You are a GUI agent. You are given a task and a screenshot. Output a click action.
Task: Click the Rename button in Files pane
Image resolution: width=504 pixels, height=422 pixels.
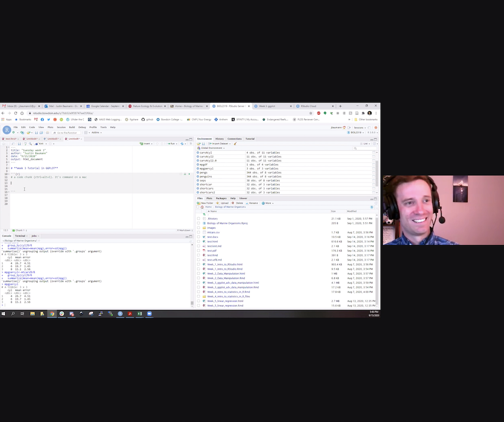coord(251,203)
